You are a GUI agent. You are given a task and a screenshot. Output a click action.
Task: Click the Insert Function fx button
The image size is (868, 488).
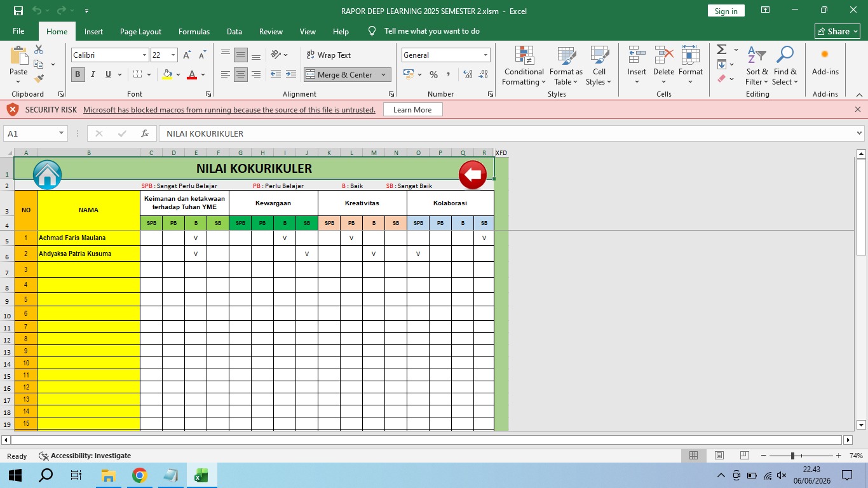click(x=145, y=133)
